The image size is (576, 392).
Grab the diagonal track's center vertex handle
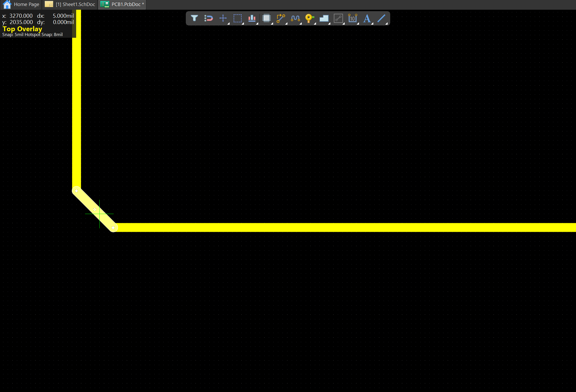tap(95, 209)
